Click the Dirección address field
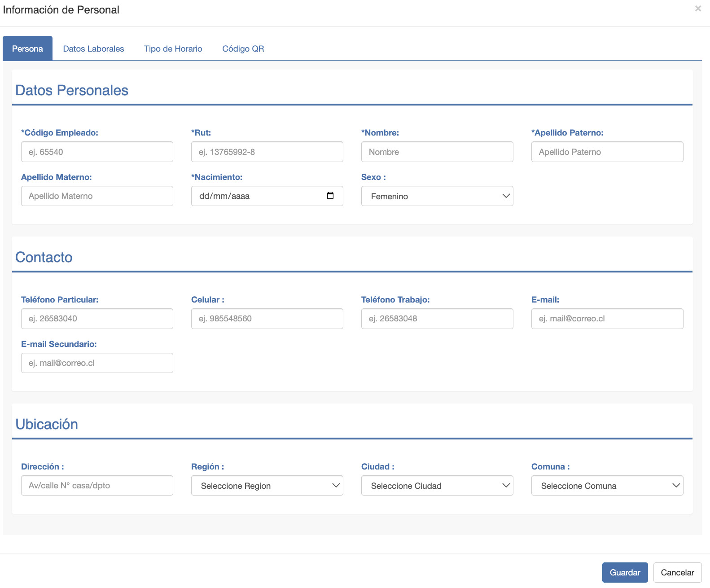This screenshot has width=710, height=588. [x=97, y=485]
